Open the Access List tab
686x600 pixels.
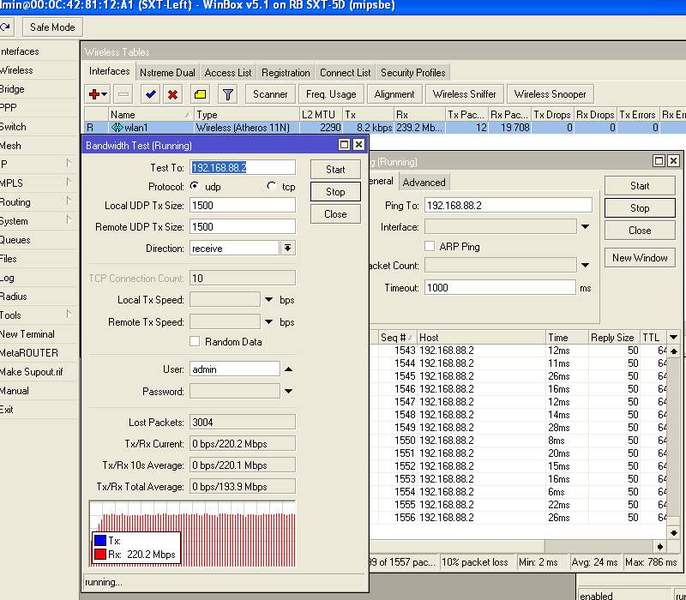coord(228,73)
